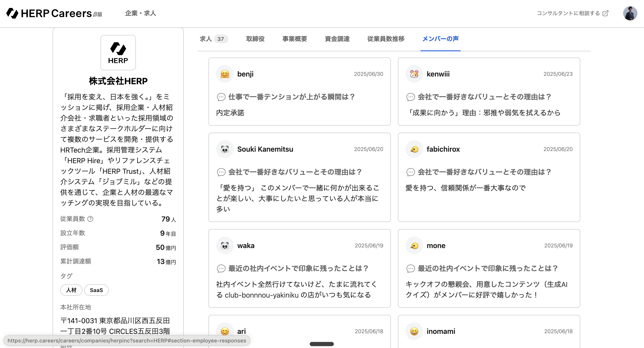Viewport: 644px width, 348px height.
Task: Click benji's emoji avatar
Action: tap(225, 74)
